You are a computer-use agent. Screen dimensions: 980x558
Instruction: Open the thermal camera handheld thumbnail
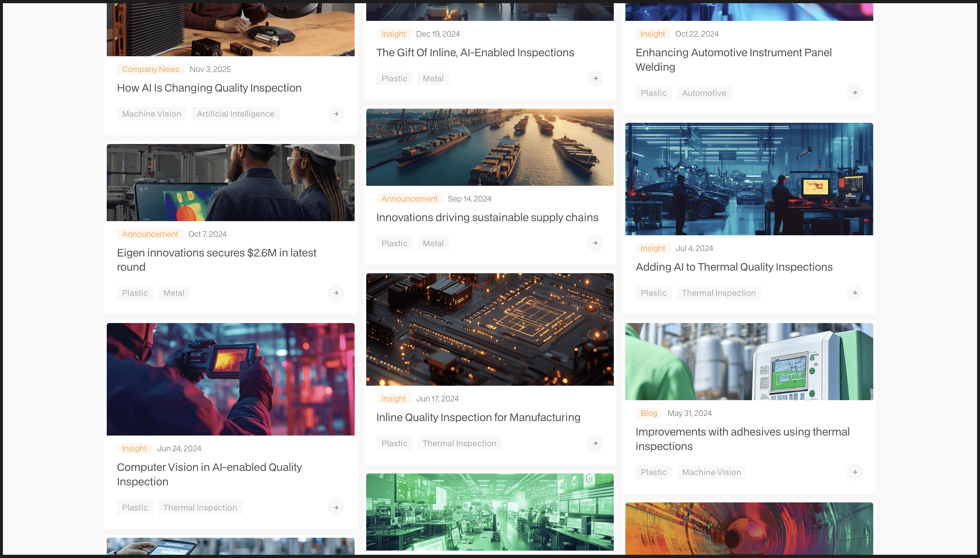click(x=230, y=379)
